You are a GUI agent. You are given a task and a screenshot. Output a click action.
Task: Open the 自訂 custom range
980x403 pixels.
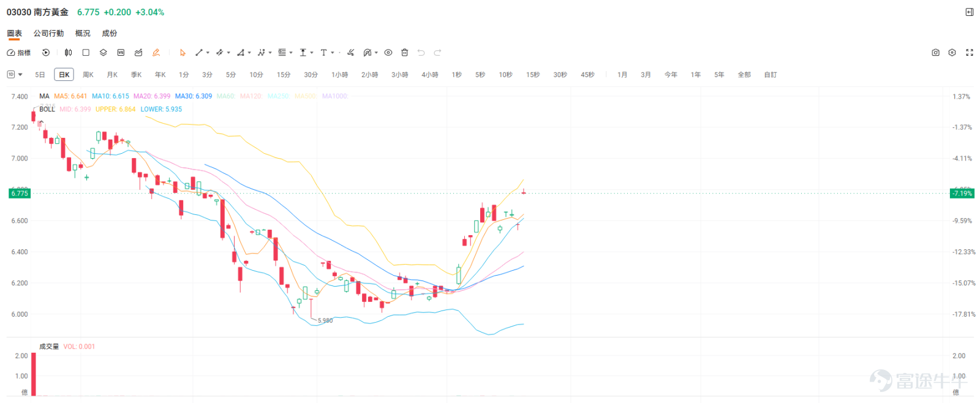(x=771, y=75)
